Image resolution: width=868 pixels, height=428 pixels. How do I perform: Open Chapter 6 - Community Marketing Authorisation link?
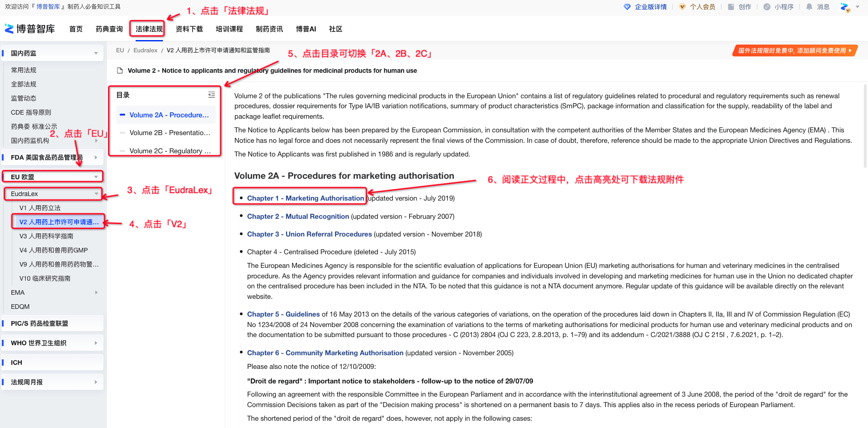click(325, 353)
